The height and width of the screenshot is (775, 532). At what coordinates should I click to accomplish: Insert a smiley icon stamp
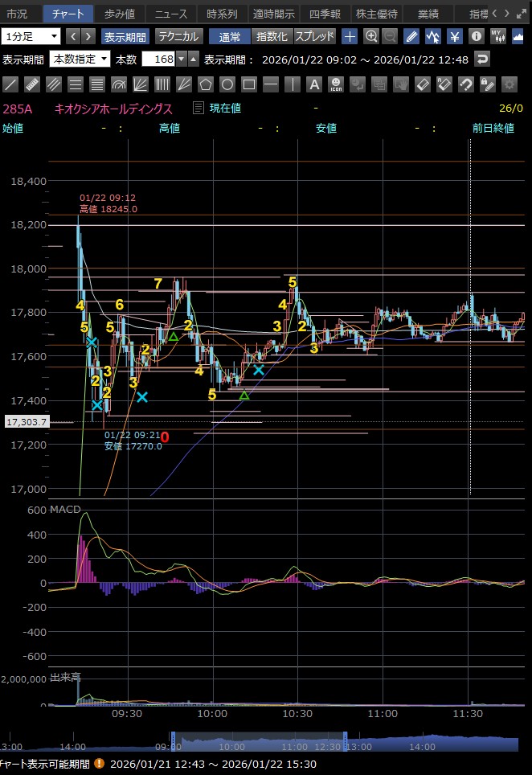[336, 84]
